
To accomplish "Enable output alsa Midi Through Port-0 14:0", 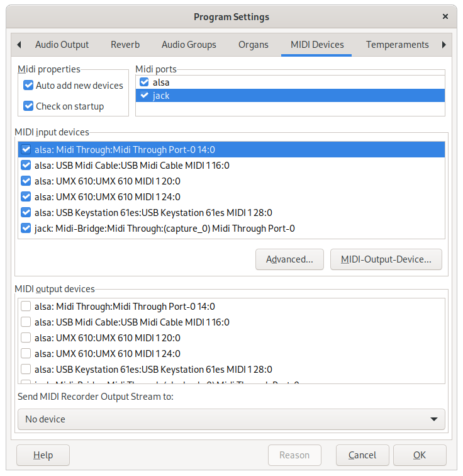I will click(x=26, y=306).
